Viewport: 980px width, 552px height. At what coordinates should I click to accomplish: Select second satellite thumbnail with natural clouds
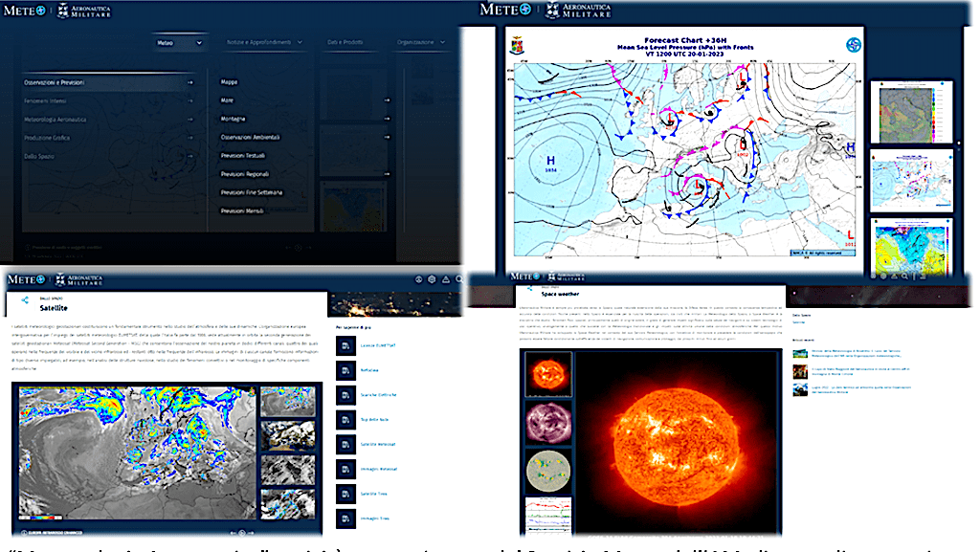click(x=287, y=435)
